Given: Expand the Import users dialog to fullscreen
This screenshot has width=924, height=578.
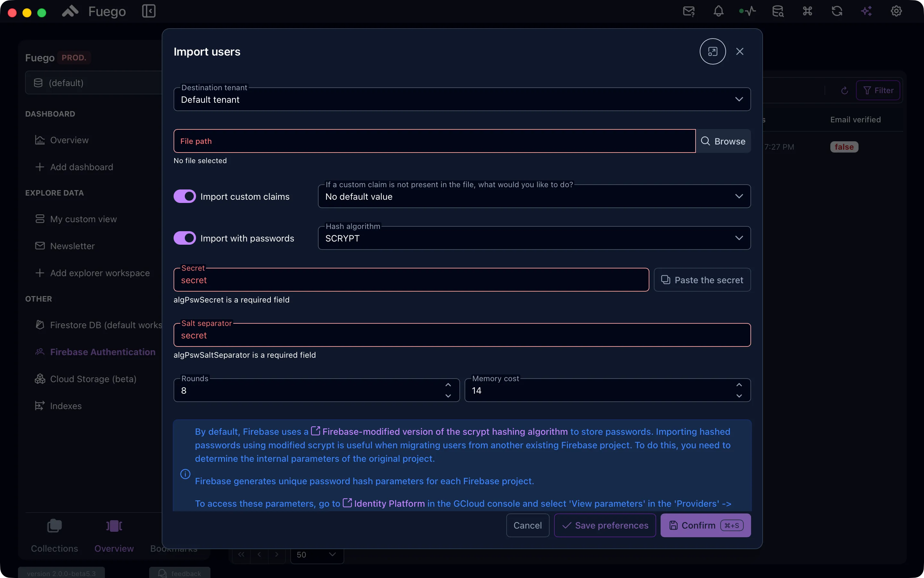Looking at the screenshot, I should (713, 51).
